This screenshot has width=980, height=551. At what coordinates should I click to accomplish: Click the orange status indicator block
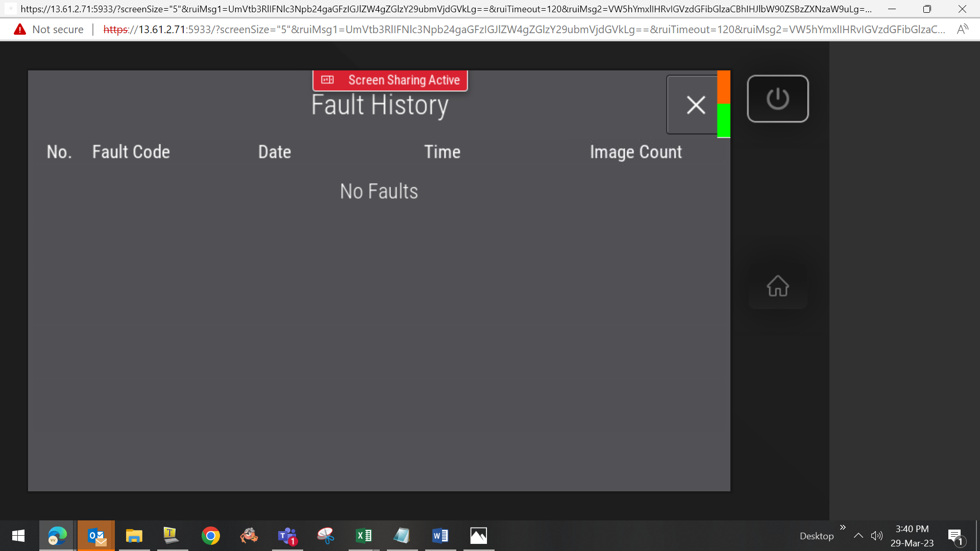[723, 87]
